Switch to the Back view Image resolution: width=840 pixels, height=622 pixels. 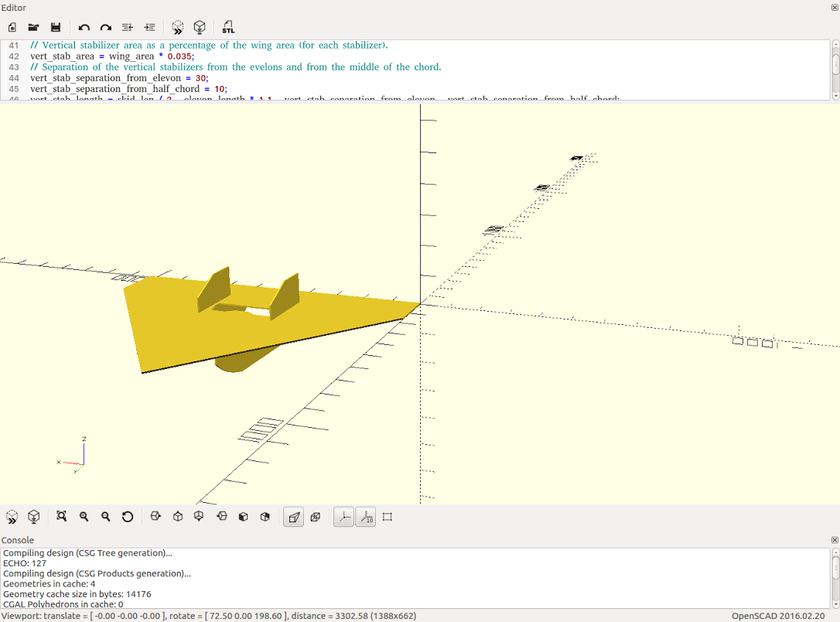point(265,517)
